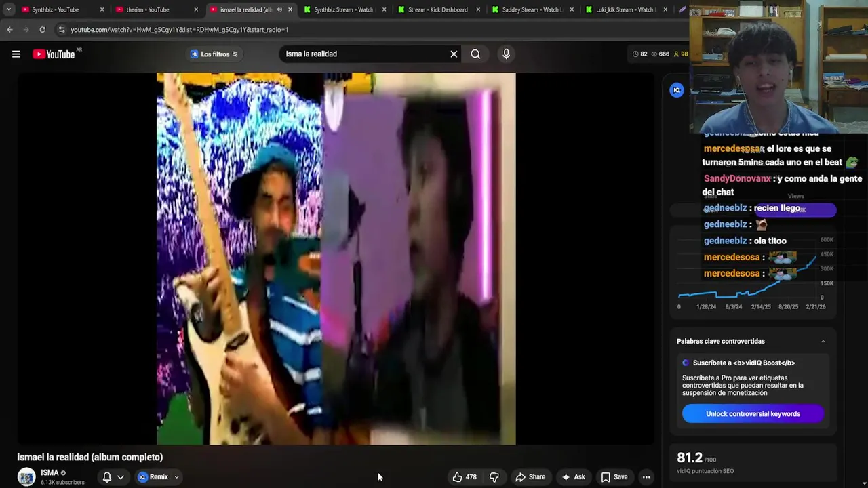The width and height of the screenshot is (868, 488).
Task: Open the vidIQ Los filtros button
Action: pyautogui.click(x=214, y=54)
